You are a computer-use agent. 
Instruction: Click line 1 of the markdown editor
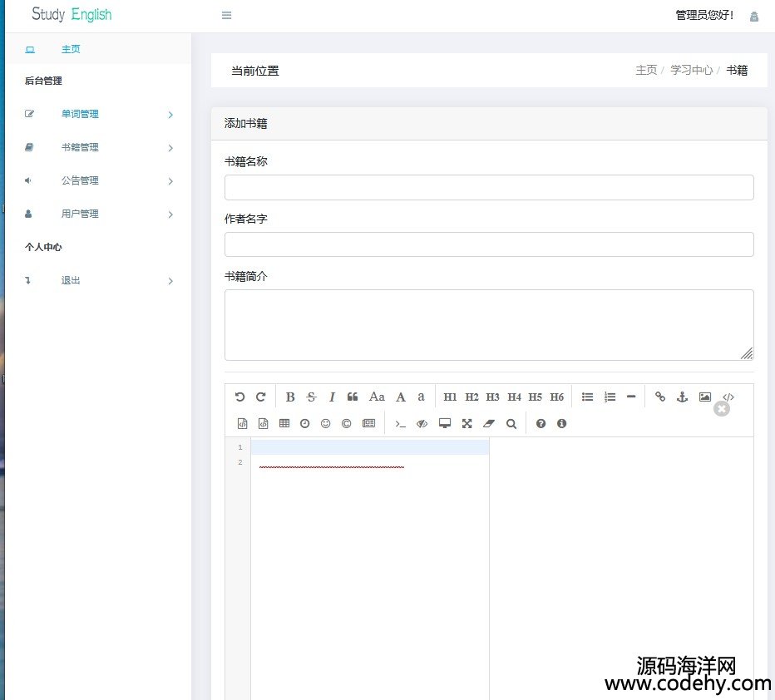pos(370,447)
